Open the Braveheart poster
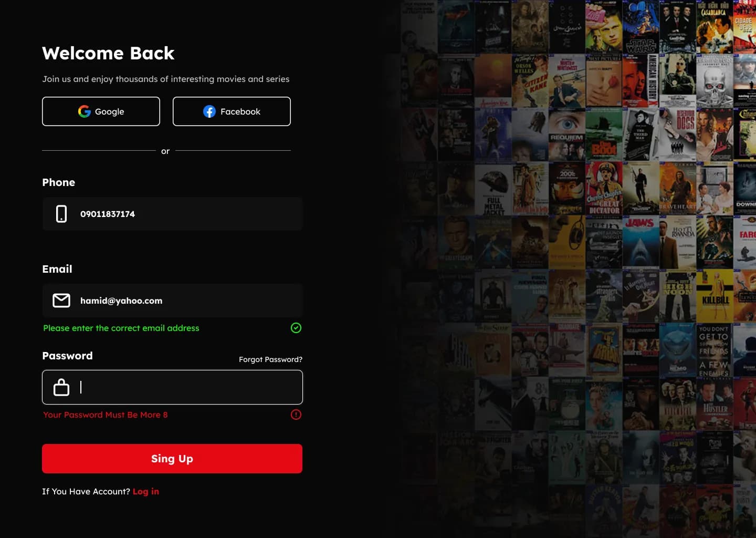The height and width of the screenshot is (538, 756). (x=677, y=189)
